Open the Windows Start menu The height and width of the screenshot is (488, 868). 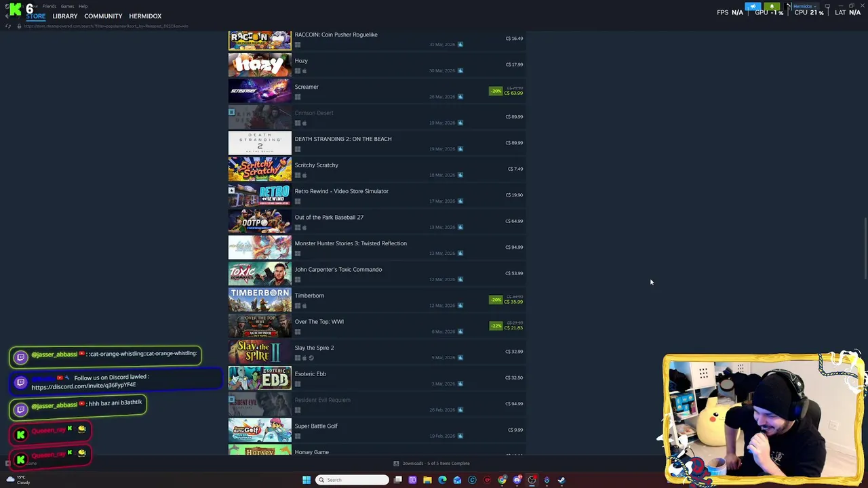tap(307, 480)
